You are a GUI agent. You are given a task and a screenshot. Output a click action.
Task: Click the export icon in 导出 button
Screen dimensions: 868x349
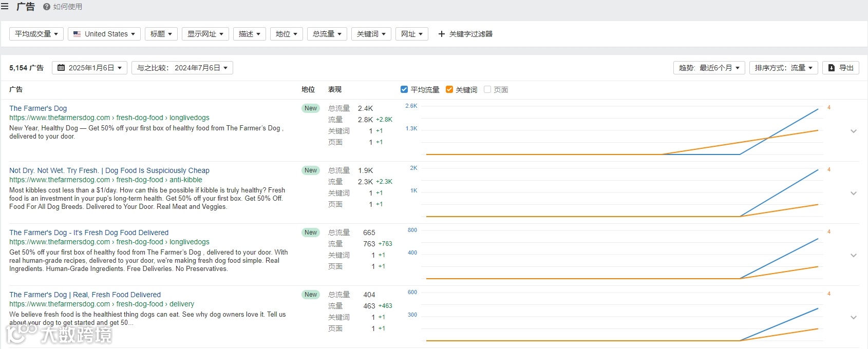tap(832, 68)
